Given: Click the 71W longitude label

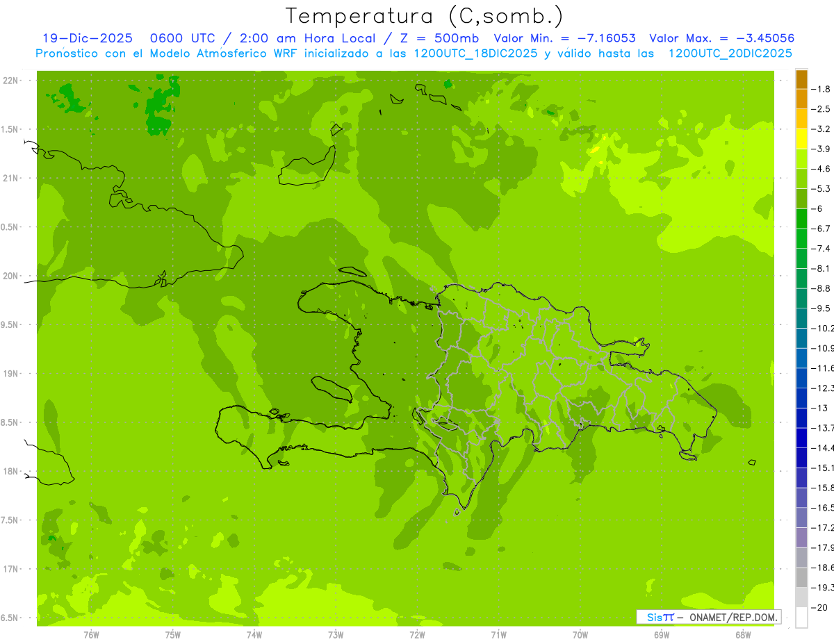Looking at the screenshot, I should (x=498, y=635).
